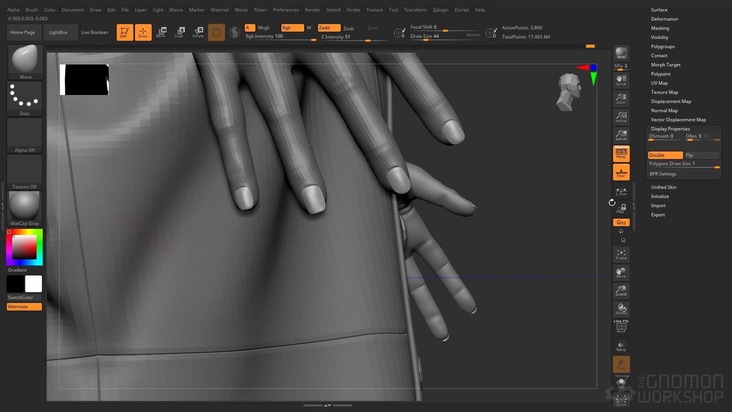Collapse the Display Properties subpalette
The height and width of the screenshot is (412, 732).
[670, 129]
